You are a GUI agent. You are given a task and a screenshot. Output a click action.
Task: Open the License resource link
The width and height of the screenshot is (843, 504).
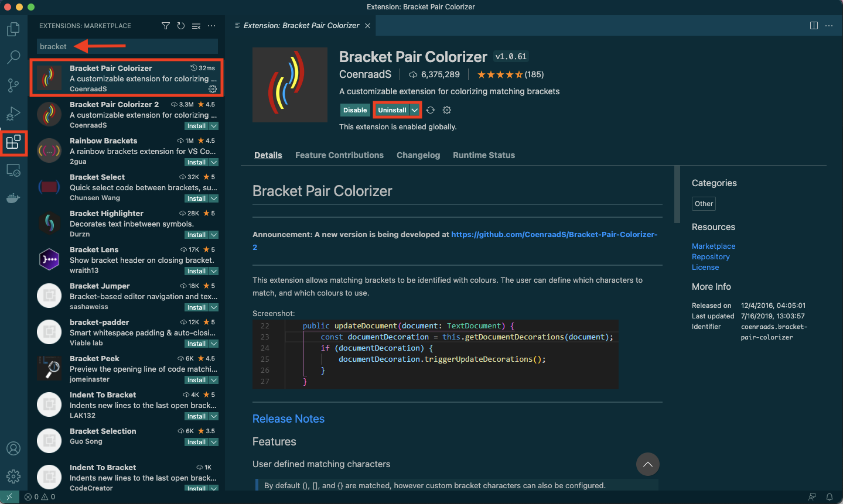(x=705, y=268)
